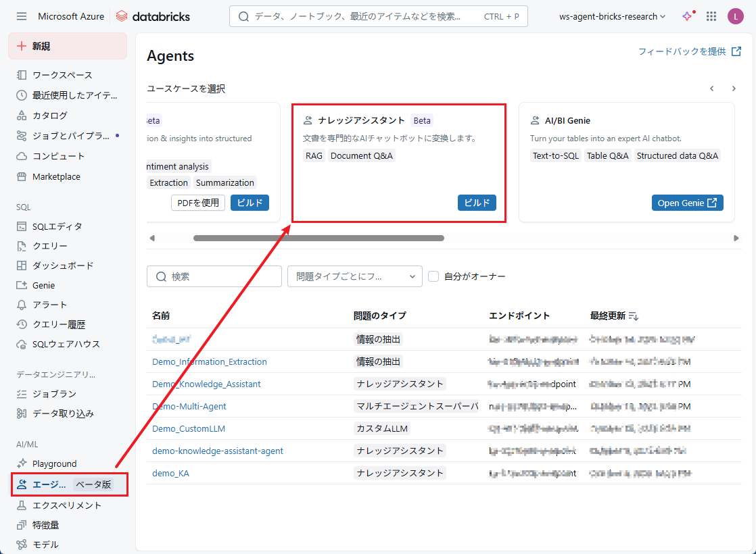Screen dimensions: 756x554
Task: Open Playground in the sidebar
Action: 54,463
